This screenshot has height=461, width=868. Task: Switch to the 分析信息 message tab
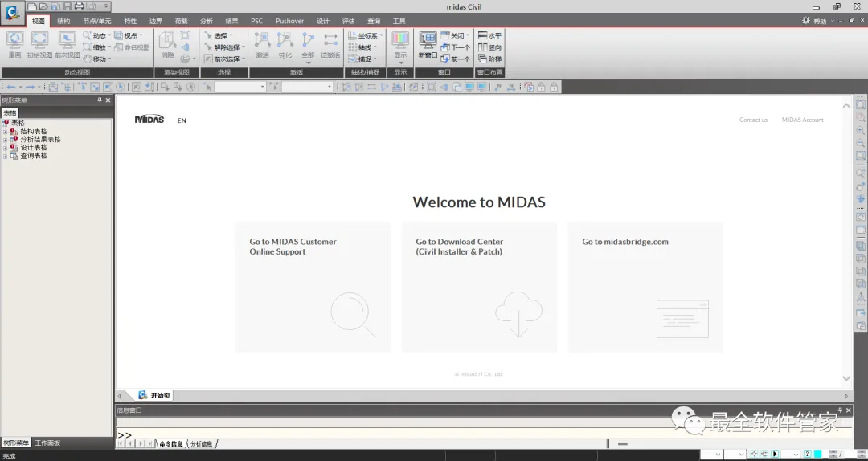[202, 443]
